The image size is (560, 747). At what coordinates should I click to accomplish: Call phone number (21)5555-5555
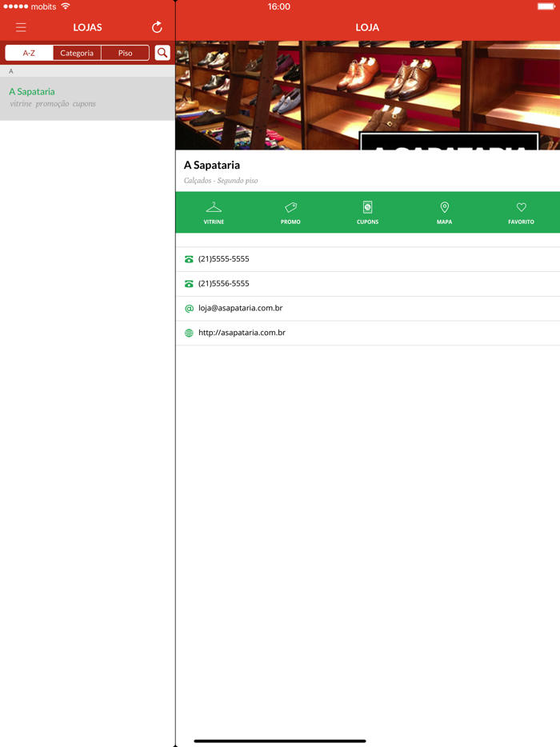pos(224,259)
